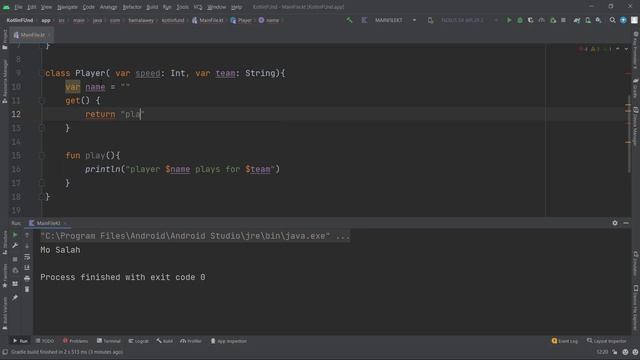Collapse the get() block fold marker
640x360 pixels.
[42, 100]
